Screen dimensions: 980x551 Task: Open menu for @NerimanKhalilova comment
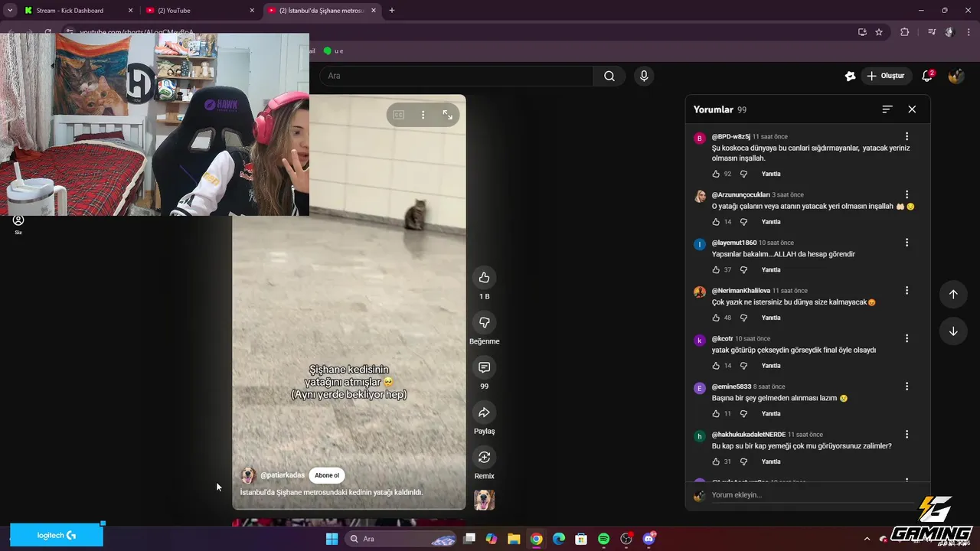(907, 291)
